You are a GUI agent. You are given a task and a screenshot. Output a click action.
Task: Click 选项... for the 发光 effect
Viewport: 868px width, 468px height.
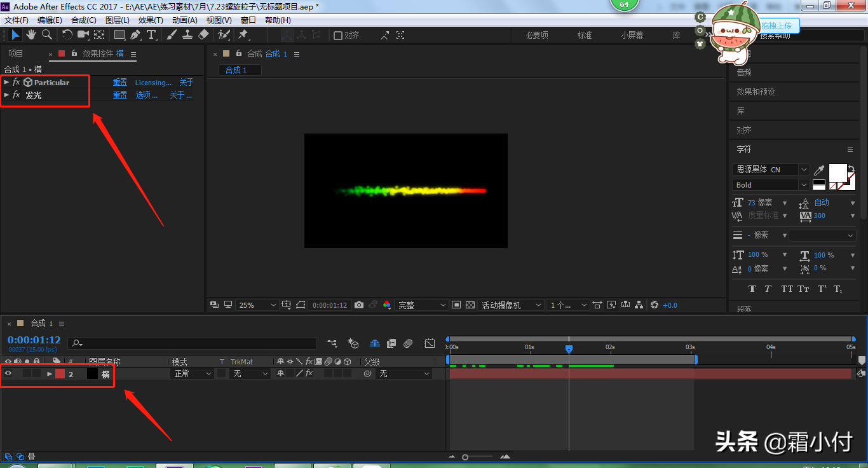pos(147,95)
